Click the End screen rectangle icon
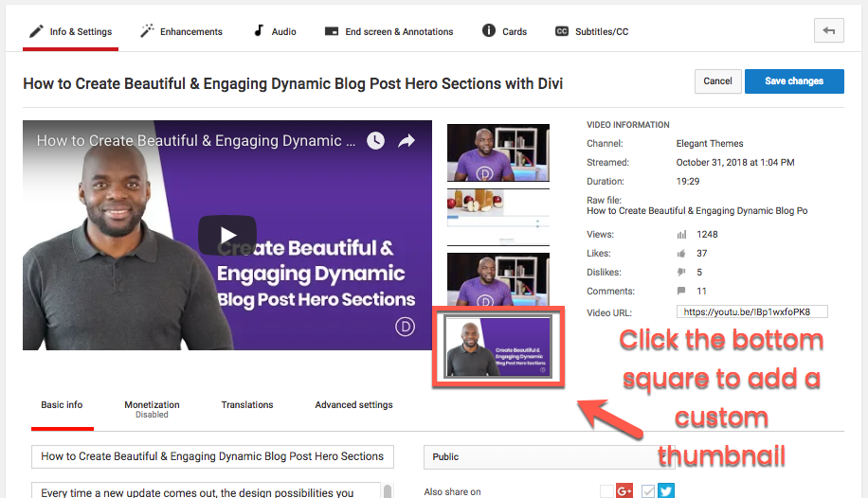The image size is (868, 498). click(x=332, y=31)
